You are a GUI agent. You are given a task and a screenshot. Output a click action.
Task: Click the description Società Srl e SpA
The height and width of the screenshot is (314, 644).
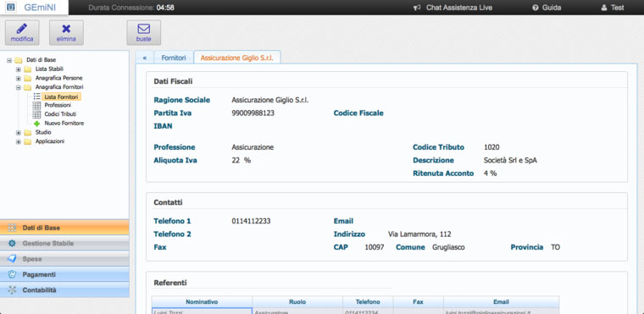click(x=510, y=161)
